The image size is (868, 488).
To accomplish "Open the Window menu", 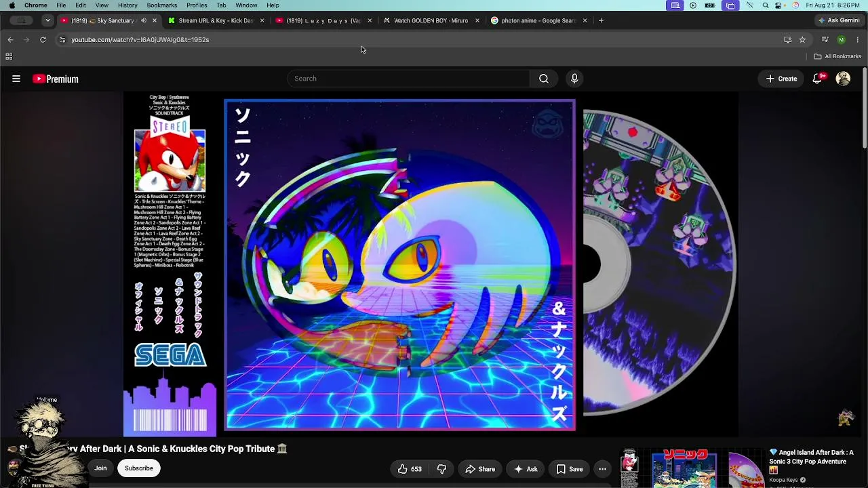I will click(x=246, y=5).
